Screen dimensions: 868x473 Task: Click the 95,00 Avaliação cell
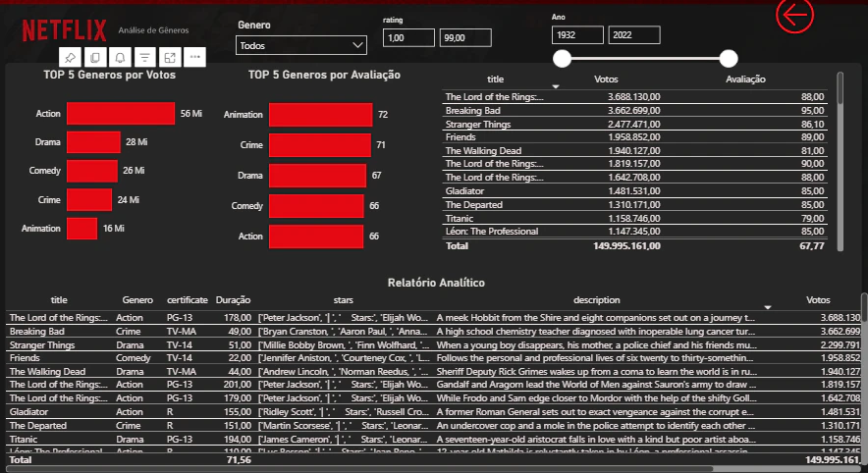pos(812,110)
